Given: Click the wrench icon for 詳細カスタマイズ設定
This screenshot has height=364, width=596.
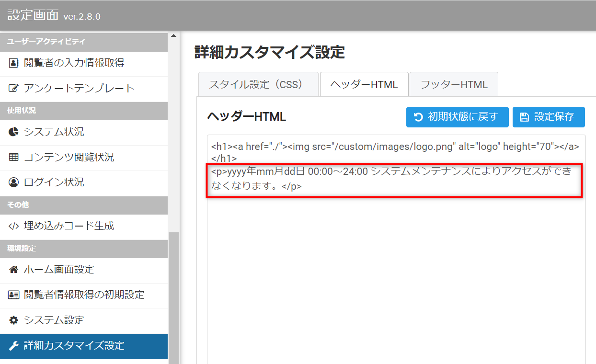Looking at the screenshot, I should (x=14, y=346).
